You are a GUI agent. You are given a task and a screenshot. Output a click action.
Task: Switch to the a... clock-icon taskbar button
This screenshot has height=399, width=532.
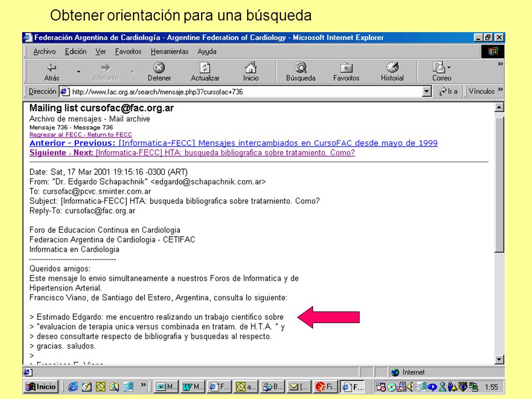pyautogui.click(x=245, y=387)
